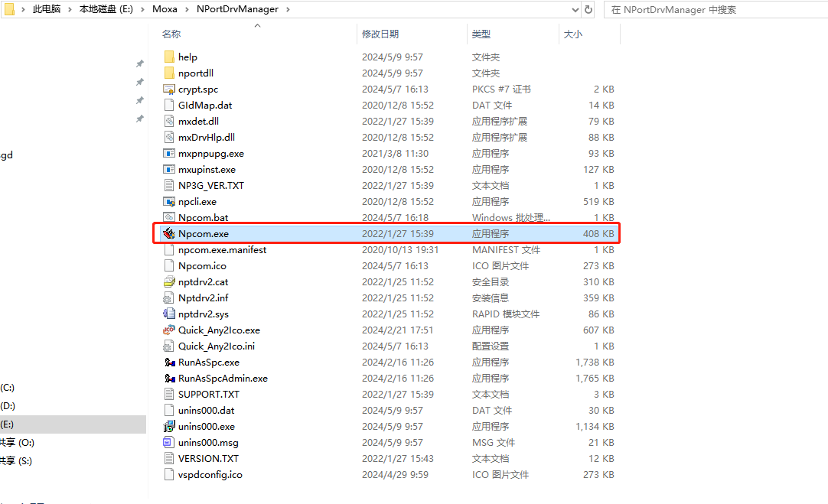Viewport: 828px width, 504px height.
Task: Select the mxpnpupg.exe program icon
Action: (x=169, y=154)
